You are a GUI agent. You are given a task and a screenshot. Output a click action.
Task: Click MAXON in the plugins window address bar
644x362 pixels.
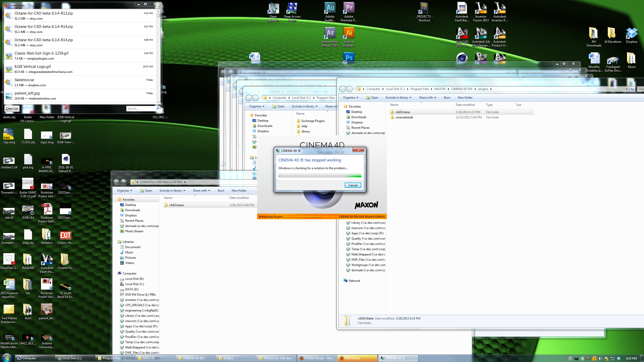tap(440, 89)
